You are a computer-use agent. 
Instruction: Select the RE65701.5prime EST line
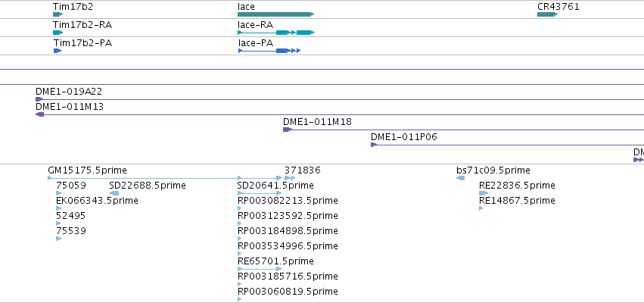pos(260,269)
